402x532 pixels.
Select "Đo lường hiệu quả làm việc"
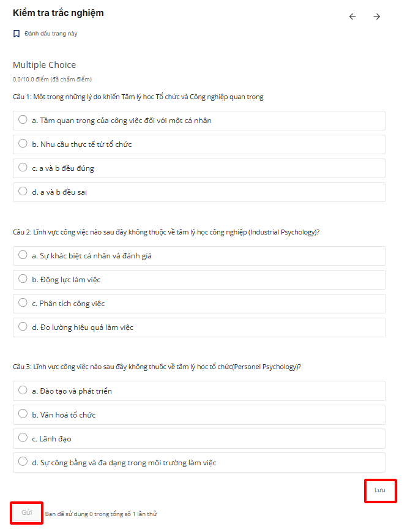click(x=23, y=327)
